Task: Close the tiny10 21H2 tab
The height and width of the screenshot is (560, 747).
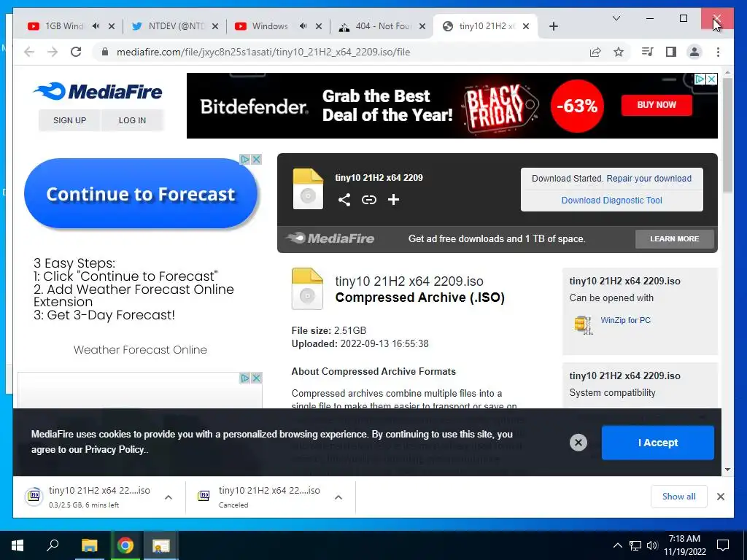Action: point(525,26)
